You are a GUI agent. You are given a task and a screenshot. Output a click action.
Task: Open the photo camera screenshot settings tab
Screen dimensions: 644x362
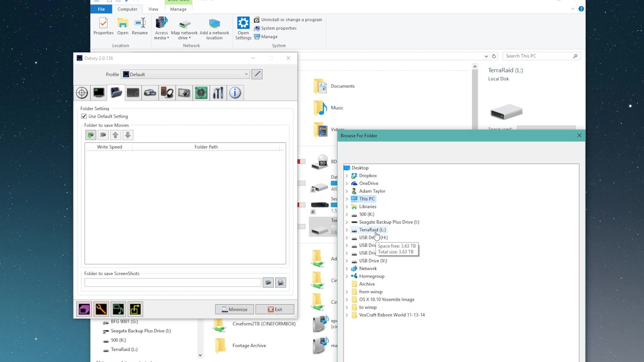tap(184, 93)
